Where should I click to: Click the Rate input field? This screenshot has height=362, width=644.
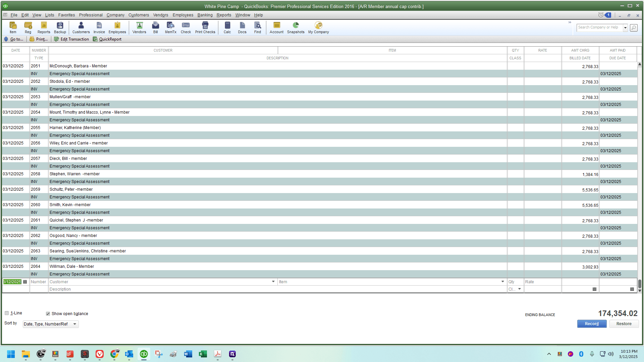pyautogui.click(x=543, y=282)
